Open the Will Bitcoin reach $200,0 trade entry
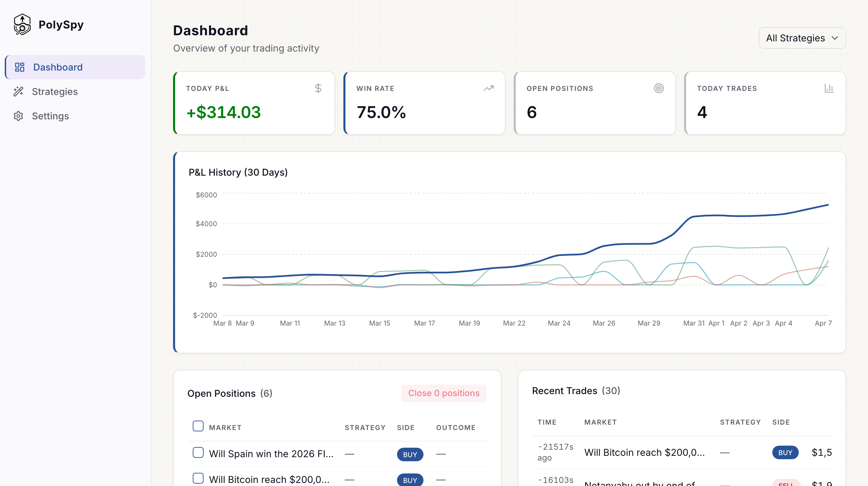Viewport: 868px width, 486px height. point(644,452)
